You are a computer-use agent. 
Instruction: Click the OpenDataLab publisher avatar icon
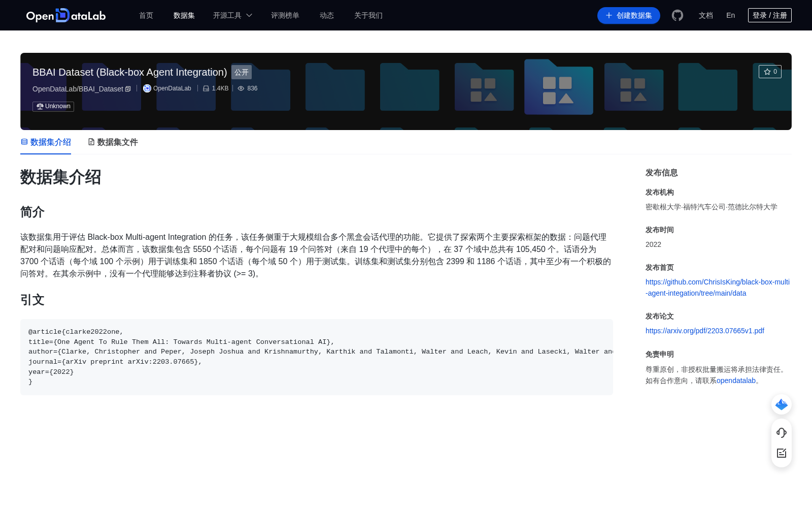(147, 88)
